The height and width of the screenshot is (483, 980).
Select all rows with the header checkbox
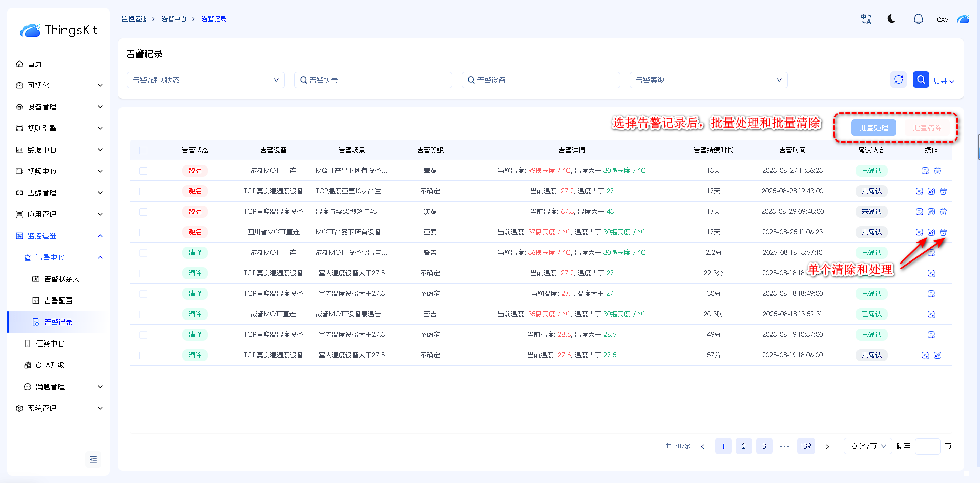[x=143, y=150]
